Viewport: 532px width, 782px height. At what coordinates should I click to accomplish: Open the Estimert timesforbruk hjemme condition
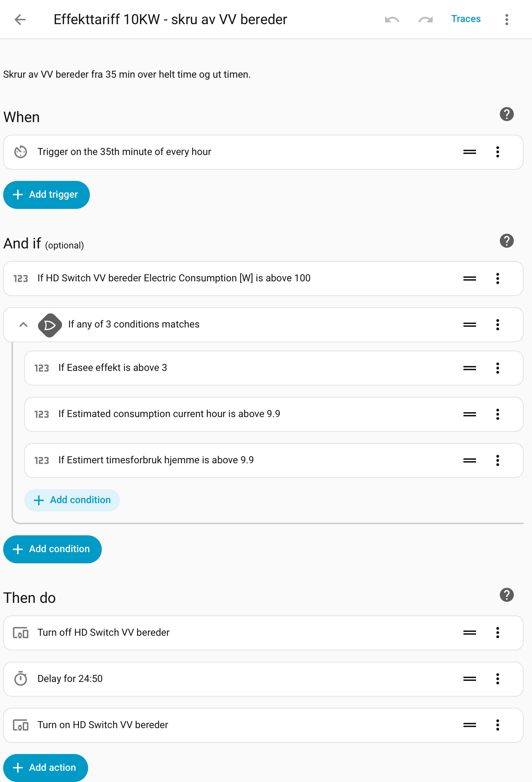point(156,460)
